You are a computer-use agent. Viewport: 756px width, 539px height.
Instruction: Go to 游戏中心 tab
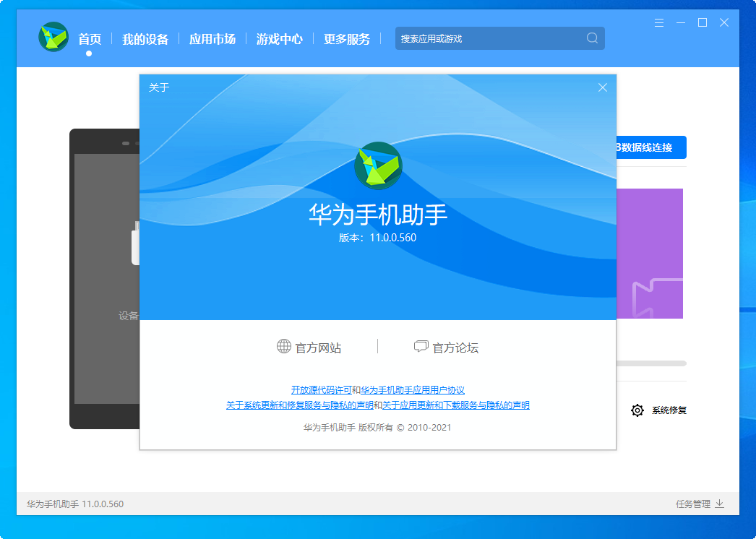tap(280, 39)
